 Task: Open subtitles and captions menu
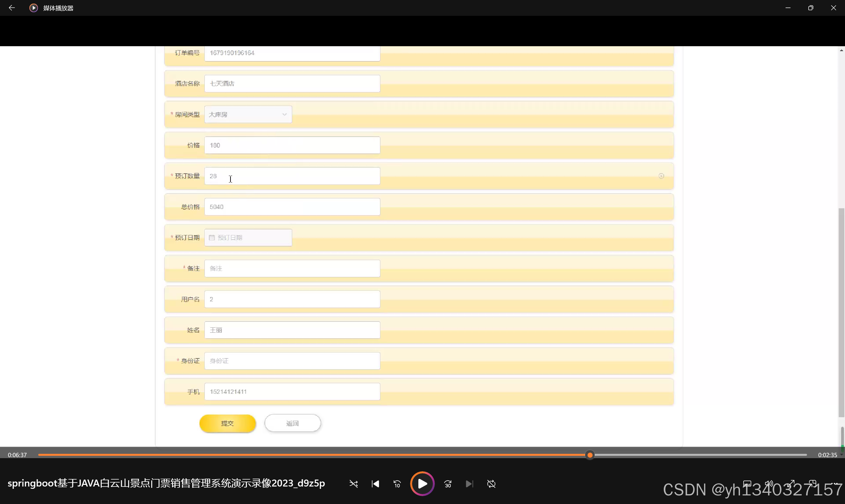(x=747, y=483)
